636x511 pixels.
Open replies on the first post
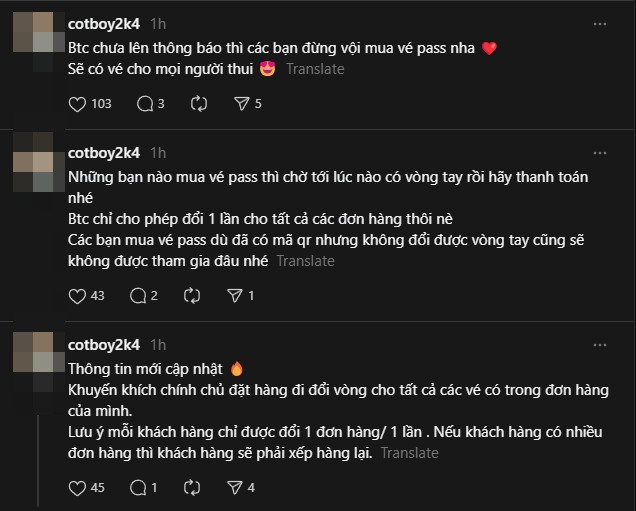pos(144,103)
